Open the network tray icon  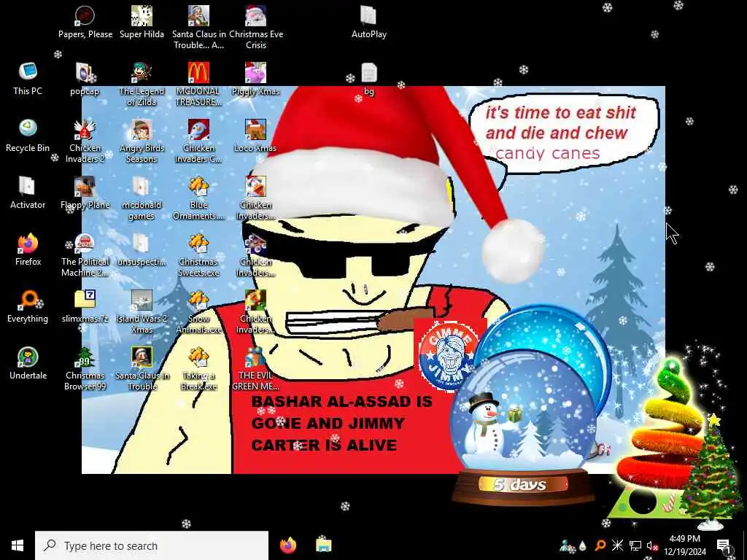coord(635,545)
